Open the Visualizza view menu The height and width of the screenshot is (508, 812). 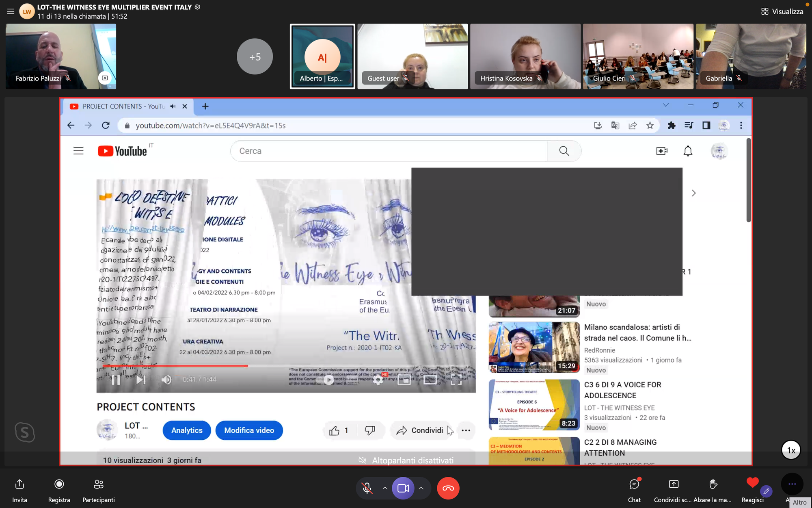[x=782, y=11]
